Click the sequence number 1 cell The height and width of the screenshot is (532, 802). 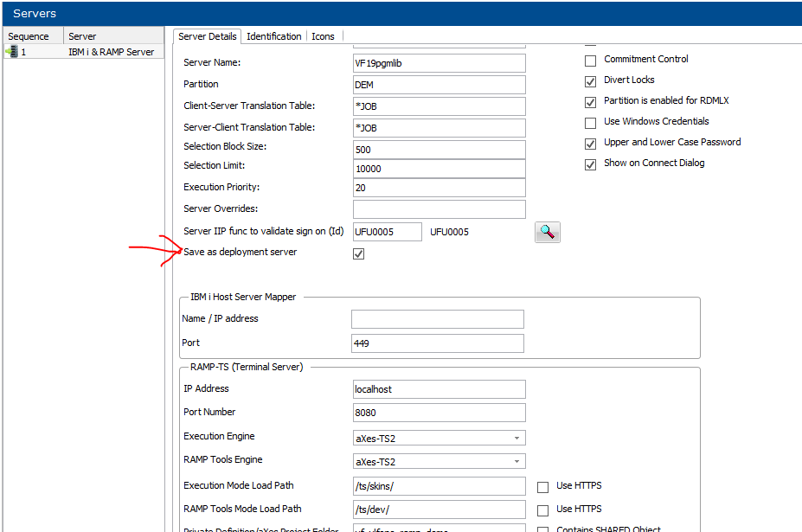(23, 52)
